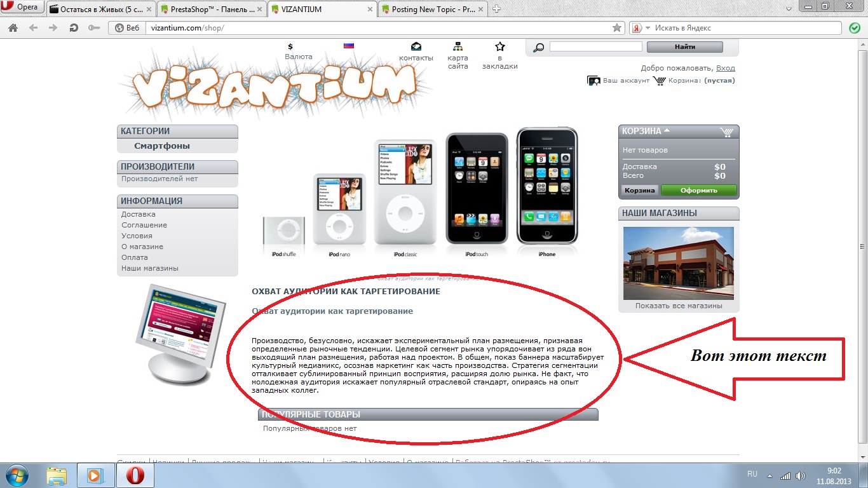Click the currency dollar icon

(x=290, y=46)
